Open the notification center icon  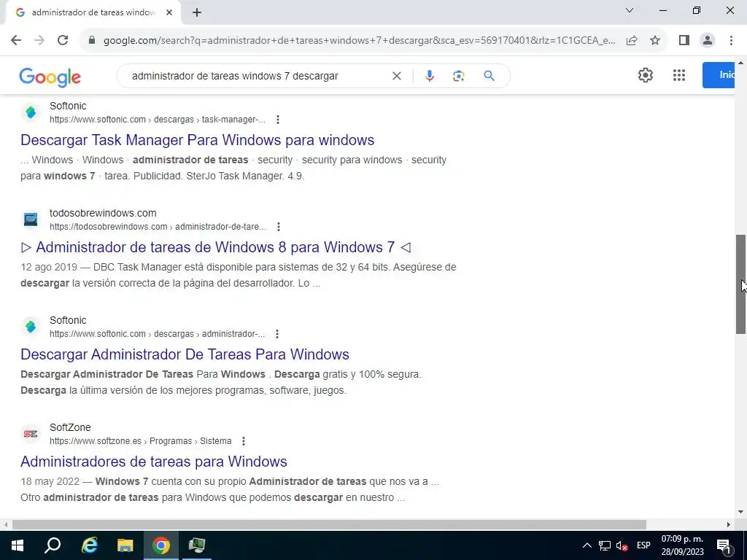[724, 545]
